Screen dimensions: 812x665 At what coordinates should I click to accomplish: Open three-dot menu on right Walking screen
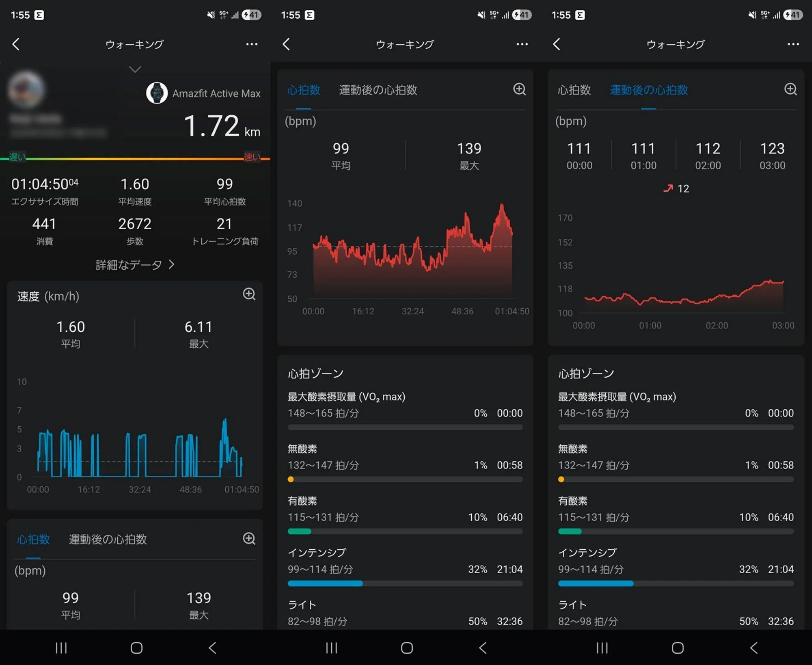793,44
